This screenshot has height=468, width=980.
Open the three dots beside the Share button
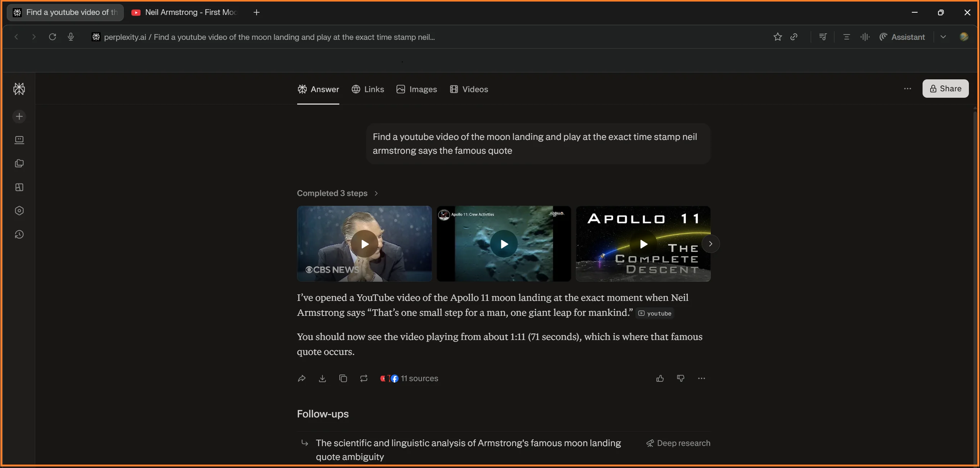908,89
